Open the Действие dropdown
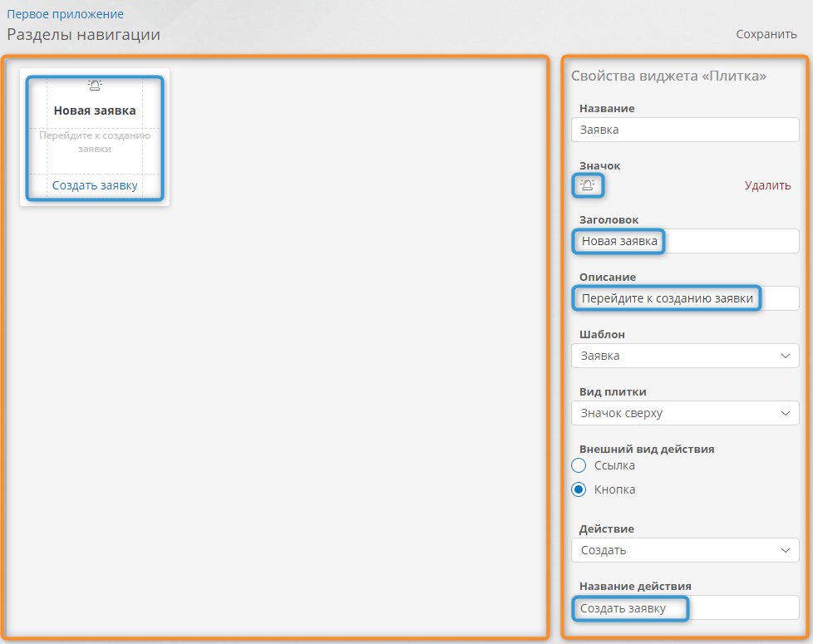This screenshot has width=813, height=644. pos(685,550)
